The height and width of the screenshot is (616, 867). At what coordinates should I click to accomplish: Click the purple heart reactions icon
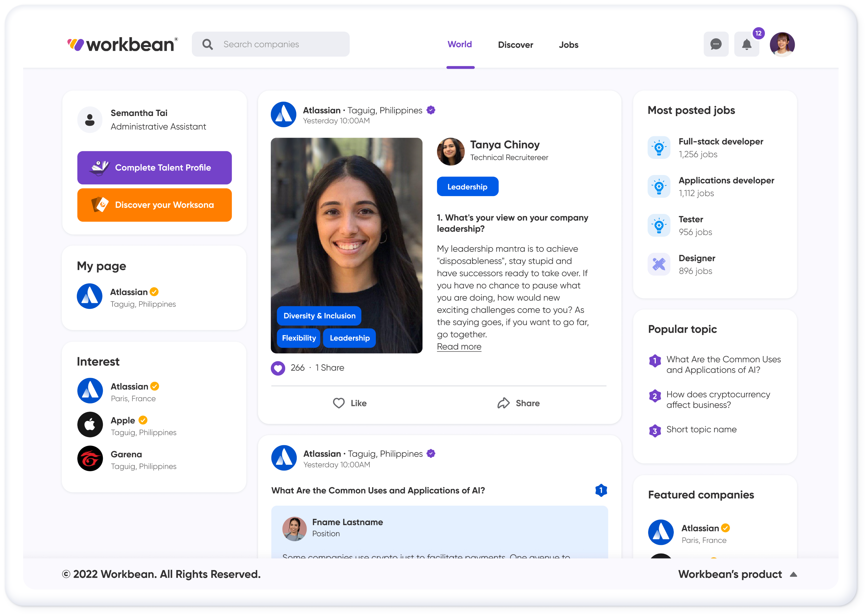(278, 368)
